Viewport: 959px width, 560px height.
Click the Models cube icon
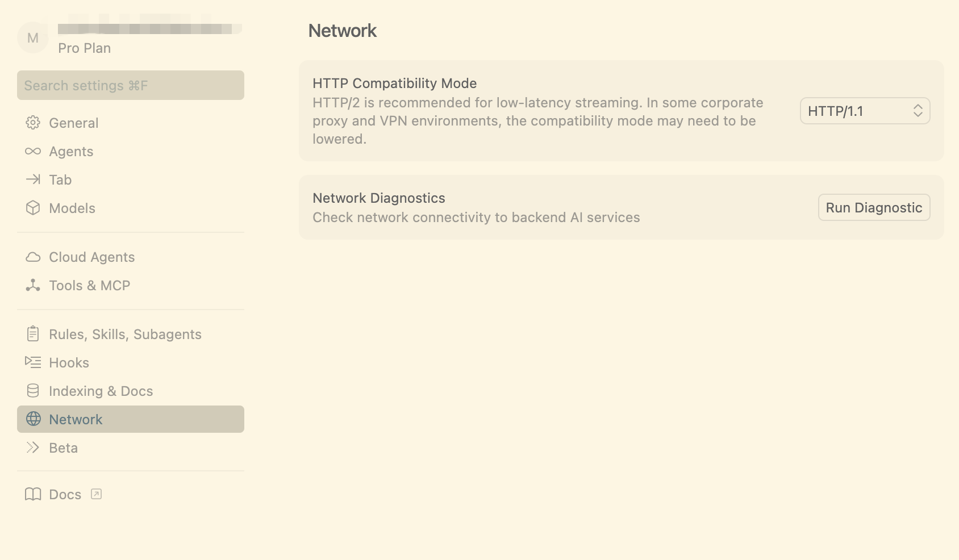[33, 208]
